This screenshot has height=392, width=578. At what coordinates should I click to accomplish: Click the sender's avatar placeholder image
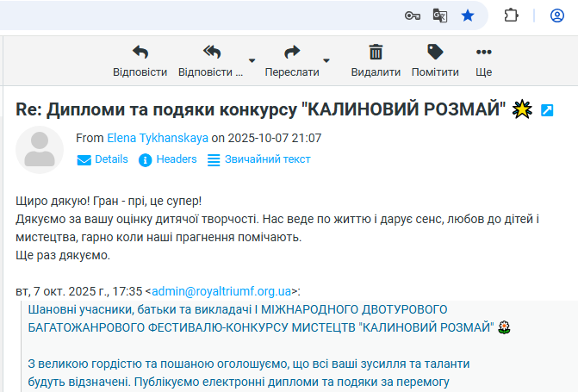40,149
